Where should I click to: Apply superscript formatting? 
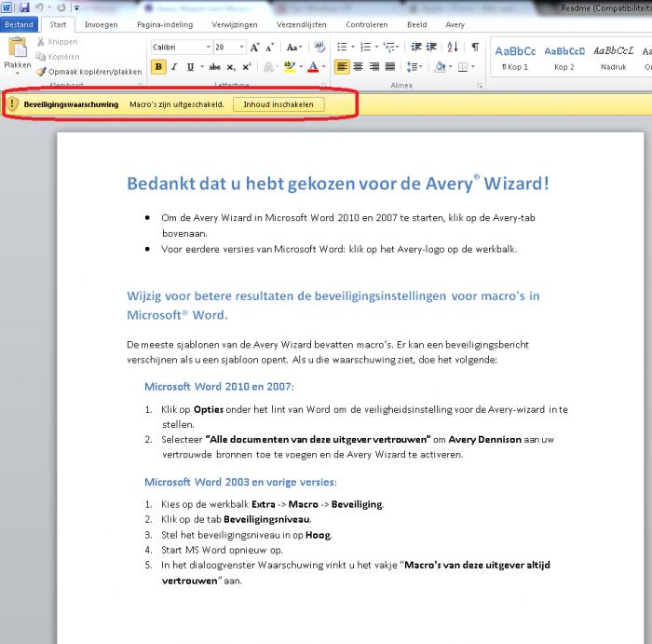tap(248, 67)
